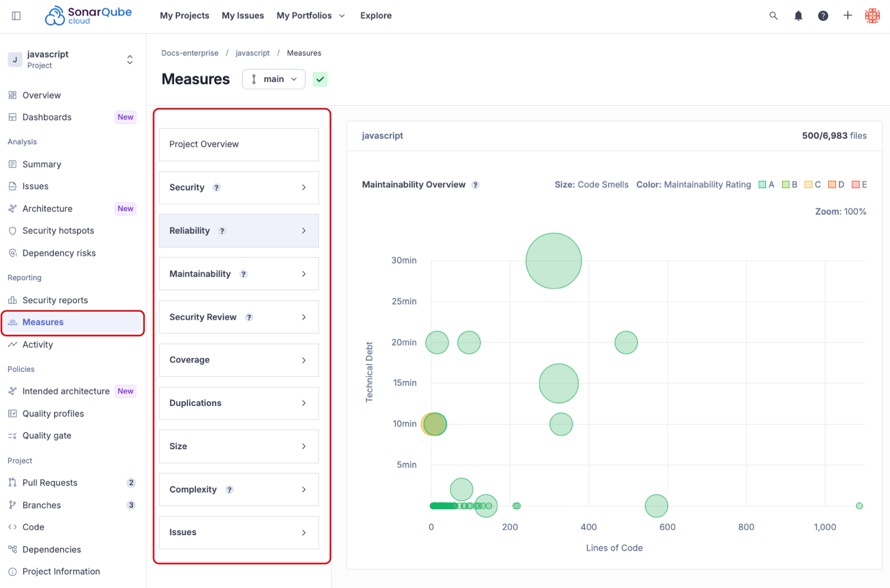Viewport: 890px width, 588px height.
Task: Click the largest bubble at 30min
Action: [x=553, y=261]
